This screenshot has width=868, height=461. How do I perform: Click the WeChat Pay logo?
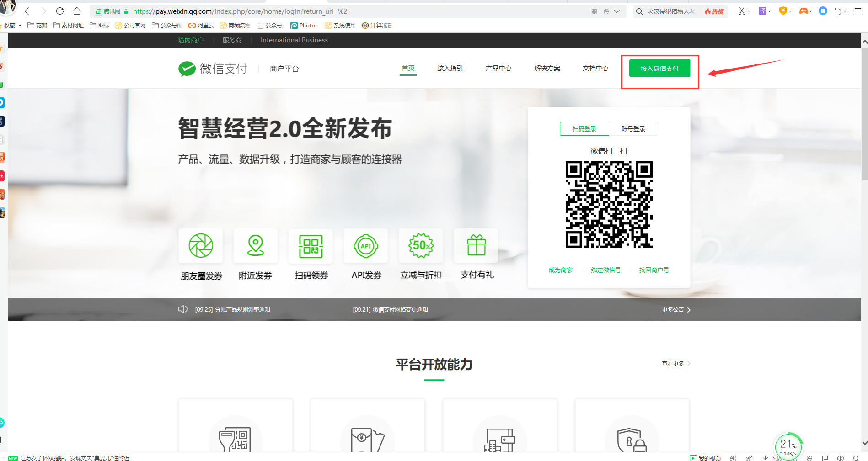coord(213,69)
